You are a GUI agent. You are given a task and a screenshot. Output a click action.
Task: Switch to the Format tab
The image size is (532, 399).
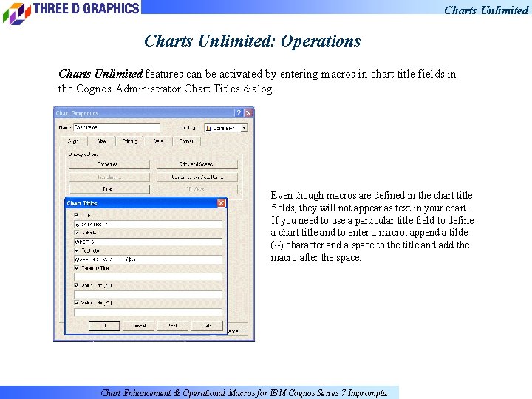click(x=187, y=141)
